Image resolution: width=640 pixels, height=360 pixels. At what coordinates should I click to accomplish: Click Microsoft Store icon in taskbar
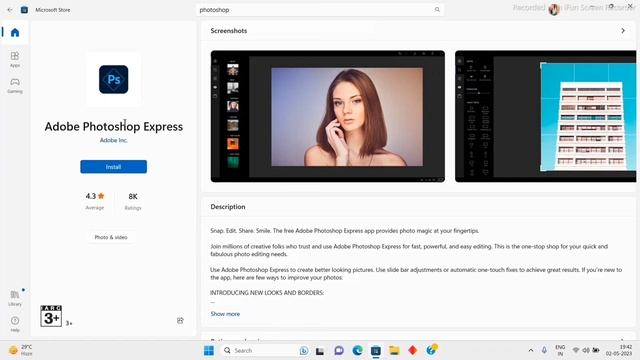(376, 351)
